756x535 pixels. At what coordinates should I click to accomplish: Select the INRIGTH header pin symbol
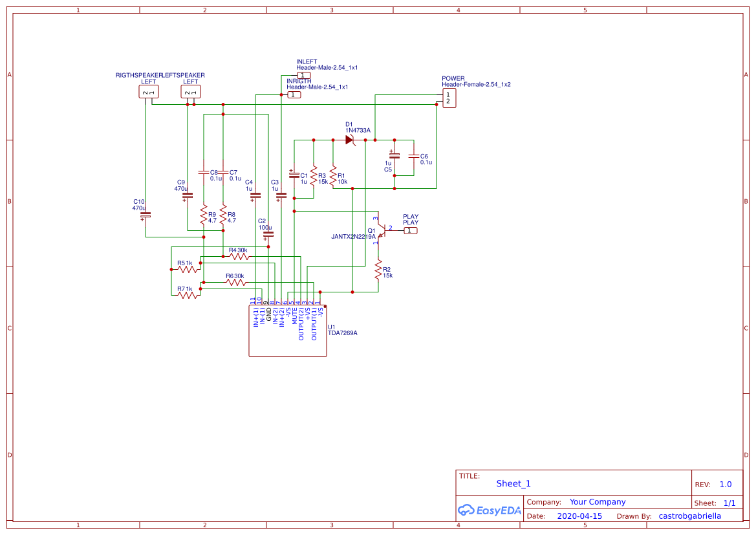tap(294, 95)
